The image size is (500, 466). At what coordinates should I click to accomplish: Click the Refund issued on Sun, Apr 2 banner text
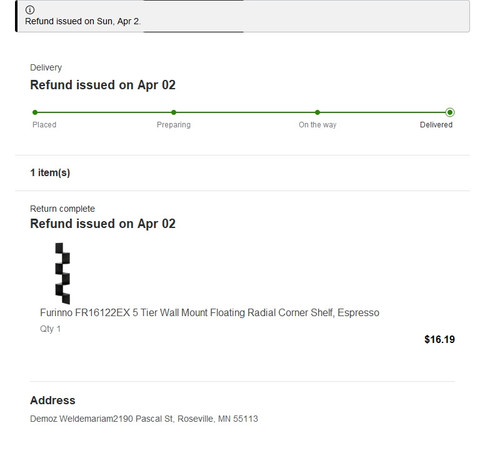(x=83, y=21)
